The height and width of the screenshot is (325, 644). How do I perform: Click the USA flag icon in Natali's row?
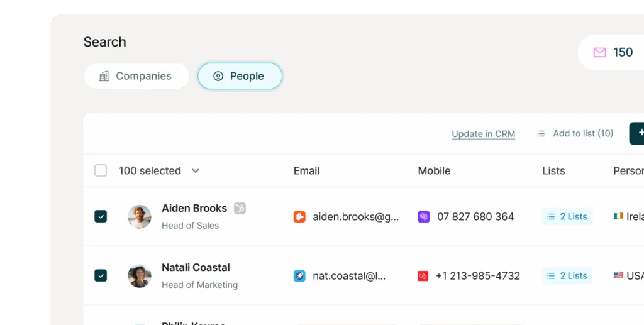618,275
